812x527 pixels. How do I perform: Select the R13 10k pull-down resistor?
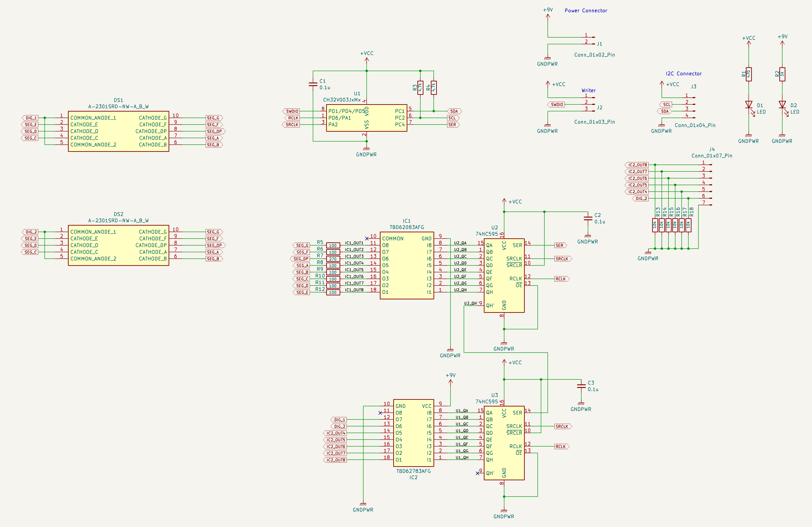coord(655,225)
